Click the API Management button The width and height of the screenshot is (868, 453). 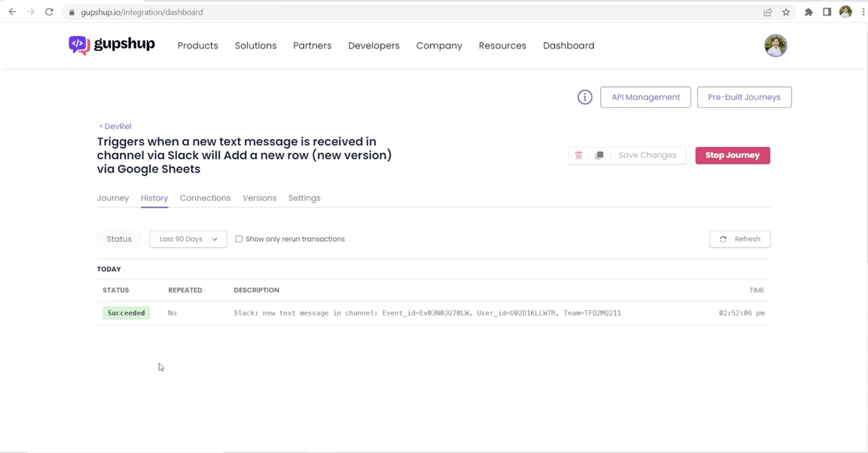[x=645, y=97]
